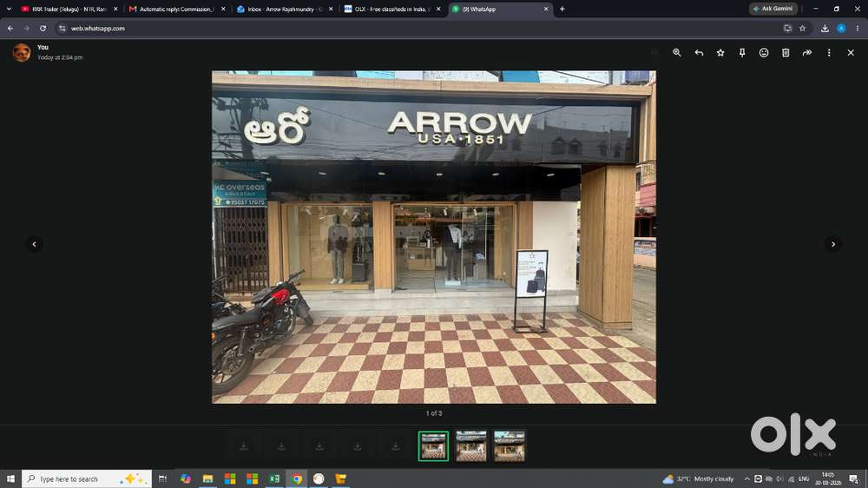Image resolution: width=868 pixels, height=488 pixels.
Task: Open the notification center icon
Action: click(x=853, y=478)
